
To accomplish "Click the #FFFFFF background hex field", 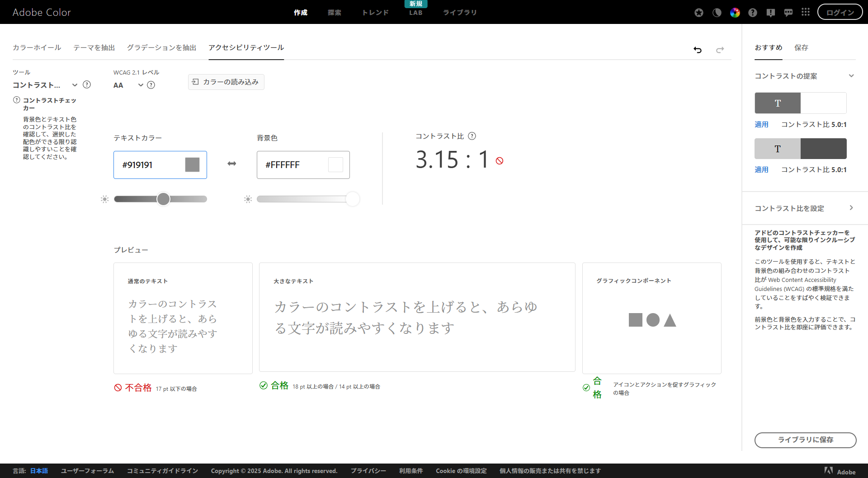I will tap(294, 165).
